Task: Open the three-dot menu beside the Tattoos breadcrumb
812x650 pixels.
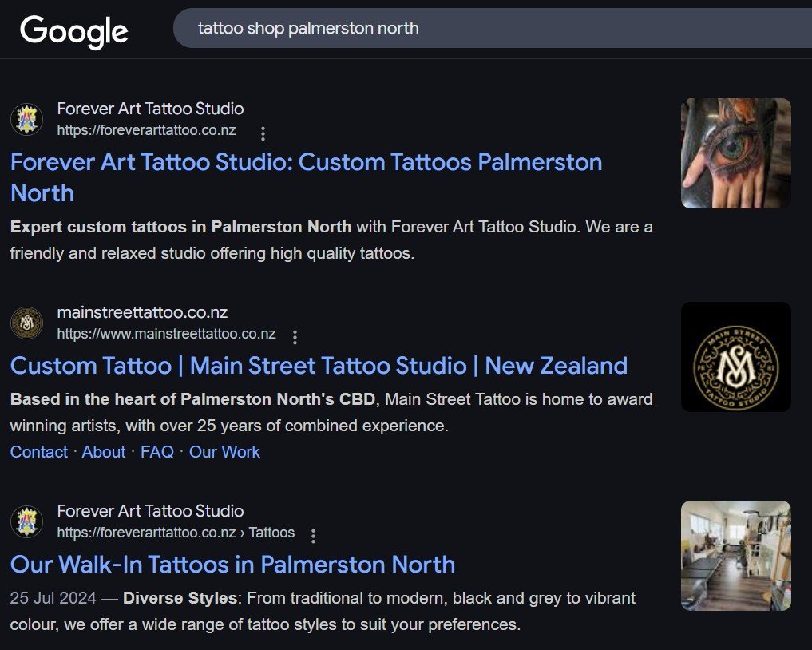Action: [313, 536]
